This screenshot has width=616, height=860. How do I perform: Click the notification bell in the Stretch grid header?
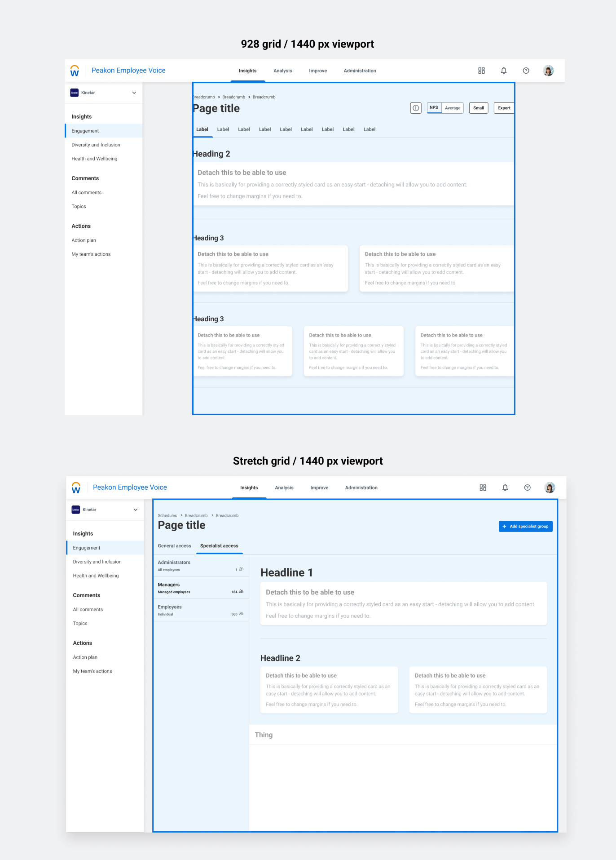tap(505, 488)
